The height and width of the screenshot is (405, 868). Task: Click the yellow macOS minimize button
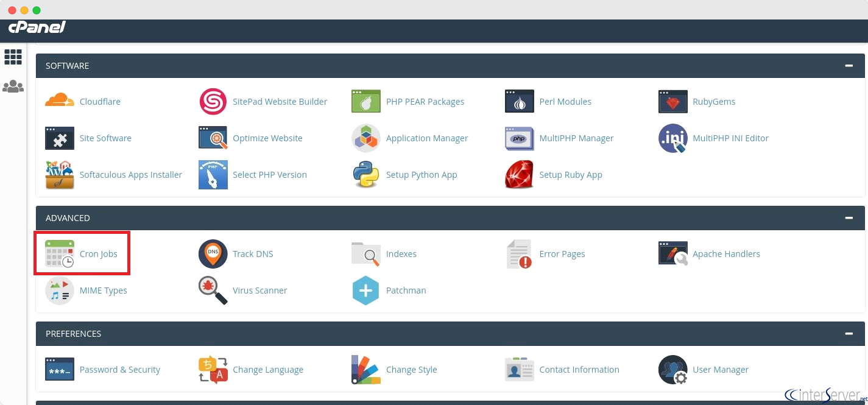24,10
